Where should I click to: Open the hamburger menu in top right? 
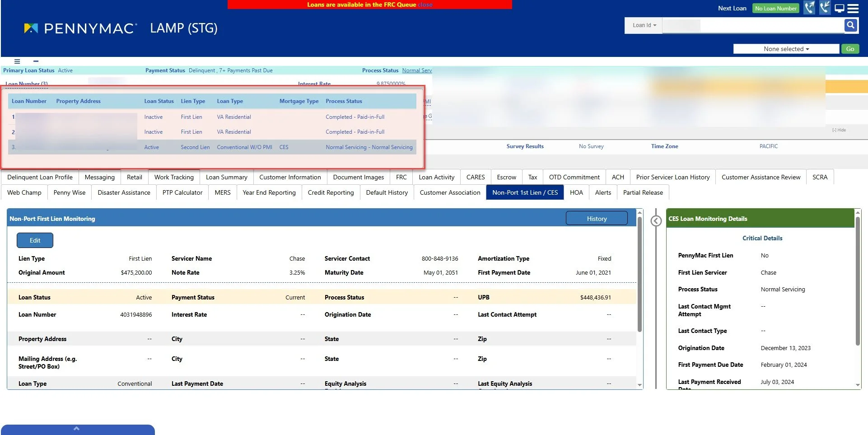click(x=853, y=8)
